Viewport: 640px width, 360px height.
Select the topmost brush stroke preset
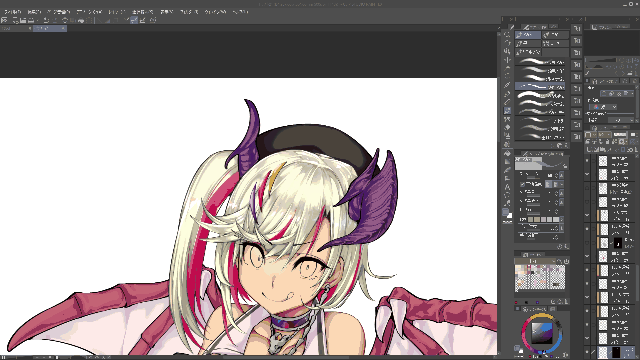[x=540, y=62]
